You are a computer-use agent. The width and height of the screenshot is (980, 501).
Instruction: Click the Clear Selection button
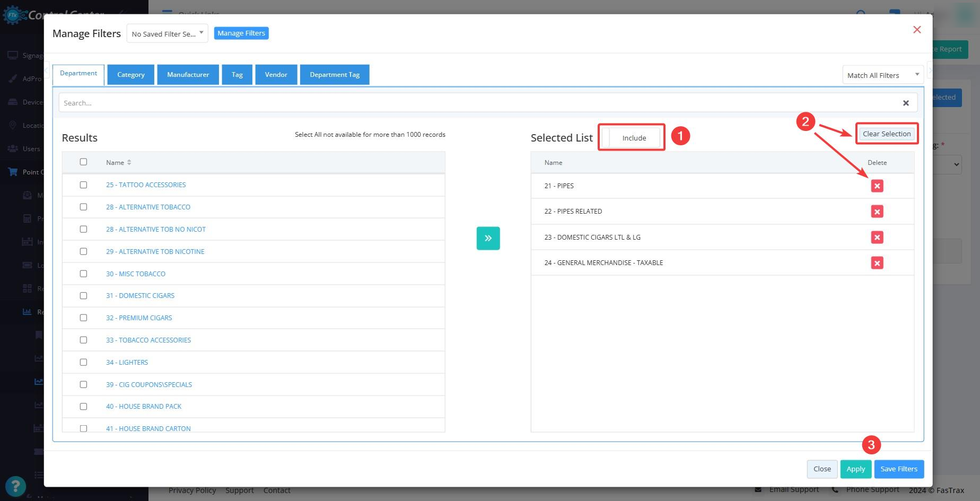[886, 134]
